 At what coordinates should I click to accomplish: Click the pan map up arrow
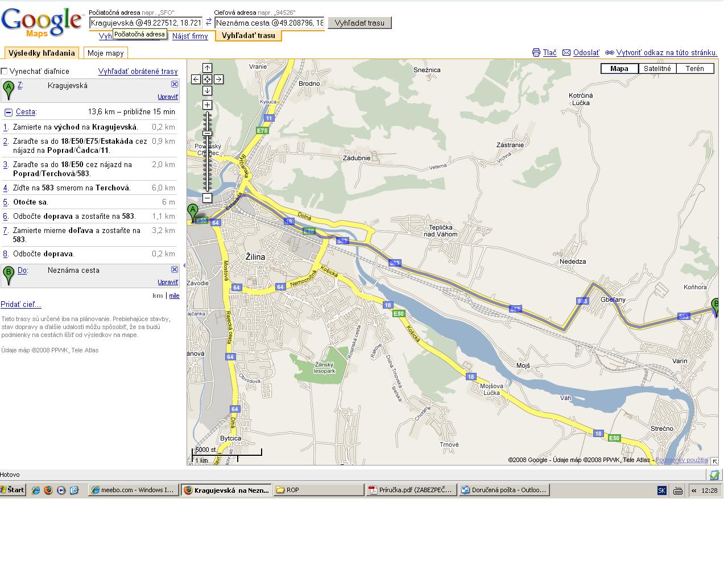tap(207, 68)
